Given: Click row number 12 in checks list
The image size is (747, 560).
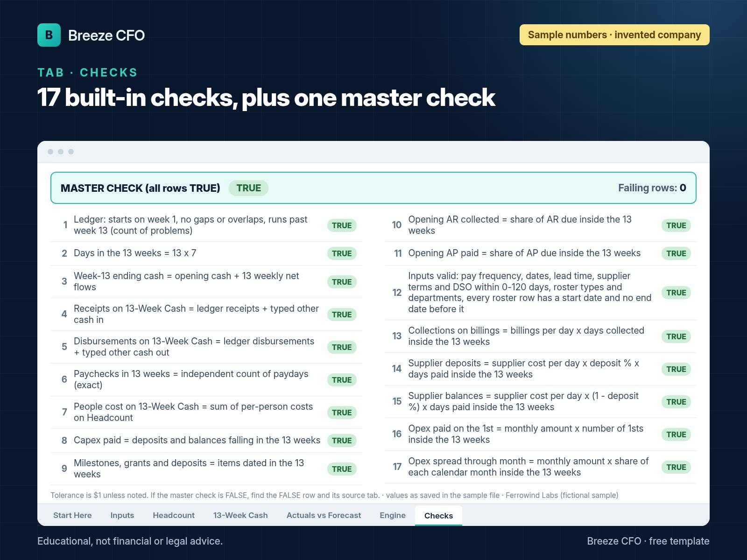Looking at the screenshot, I should click(x=397, y=293).
